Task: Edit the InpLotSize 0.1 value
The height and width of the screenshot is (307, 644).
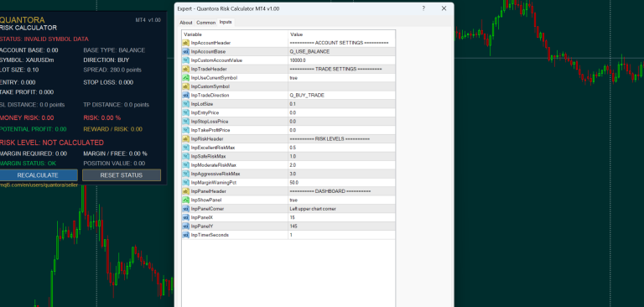Action: 342,104
